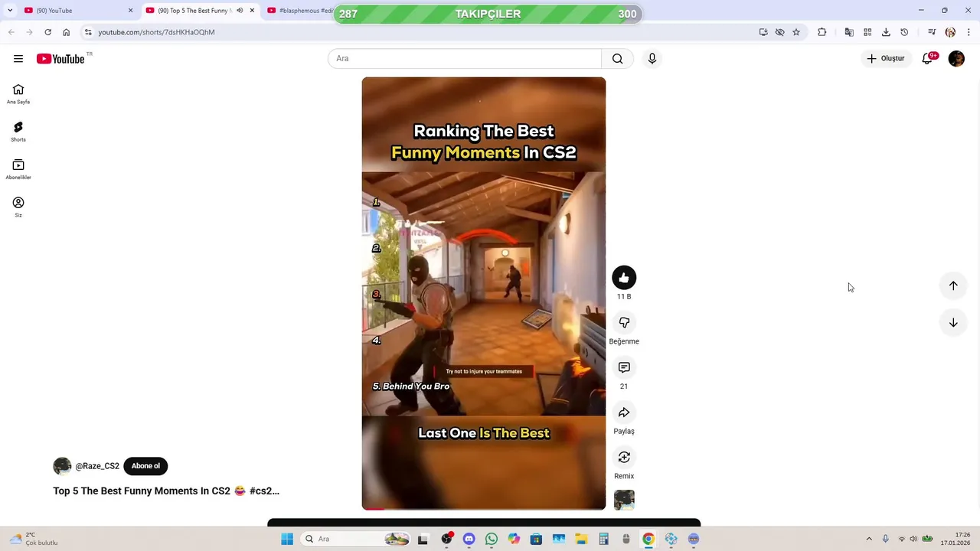Viewport: 980px width, 551px height.
Task: Click the QR code extension icon
Action: (x=867, y=32)
